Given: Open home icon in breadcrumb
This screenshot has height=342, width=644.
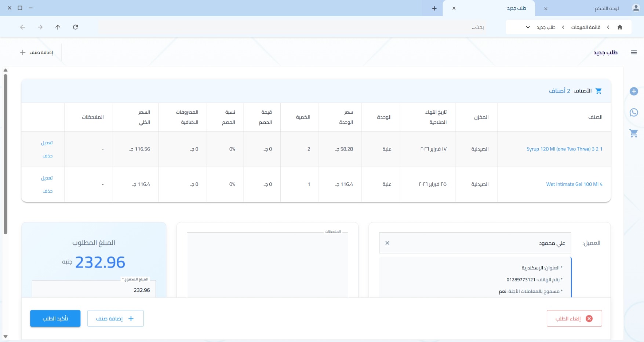Looking at the screenshot, I should [x=620, y=27].
